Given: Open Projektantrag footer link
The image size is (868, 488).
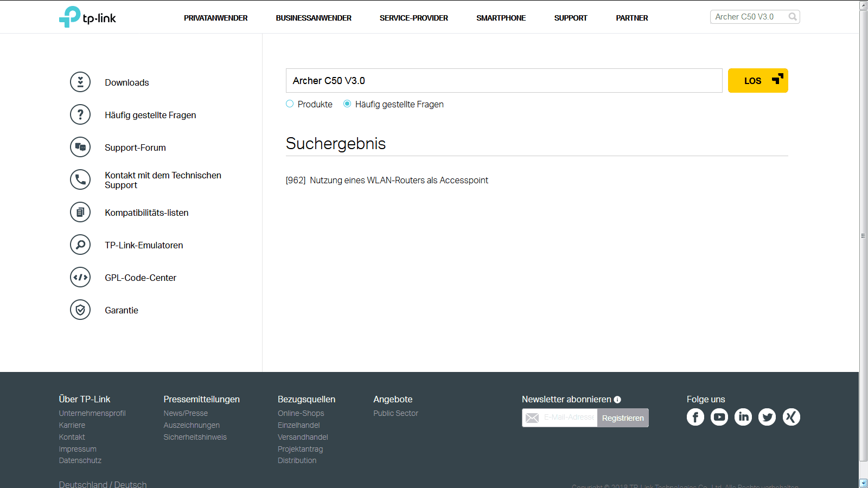Looking at the screenshot, I should [301, 449].
